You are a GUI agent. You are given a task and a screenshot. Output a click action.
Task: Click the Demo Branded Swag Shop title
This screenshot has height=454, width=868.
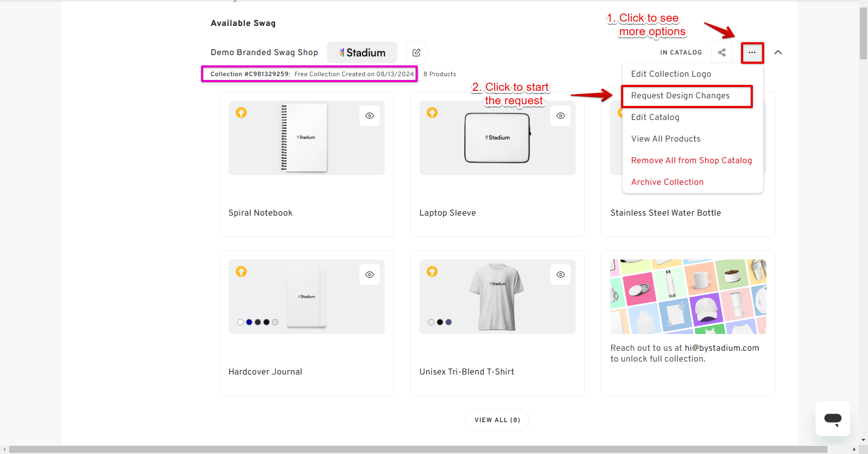click(x=264, y=52)
